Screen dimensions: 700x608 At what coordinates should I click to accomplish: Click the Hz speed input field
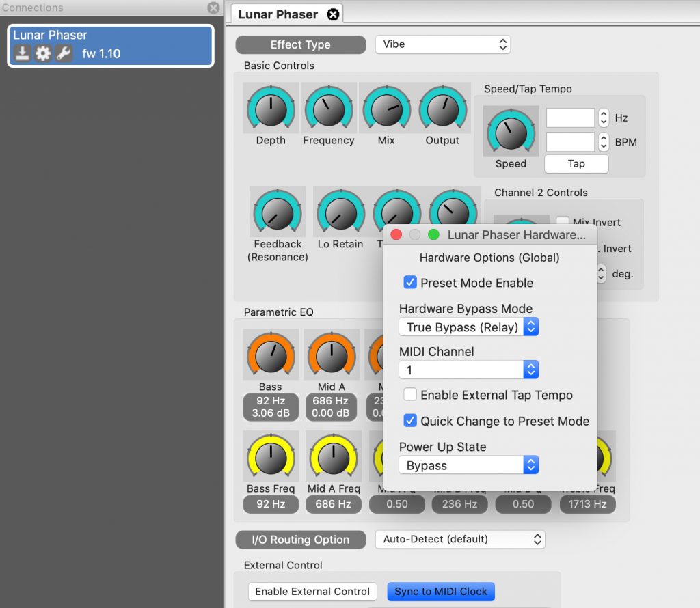pyautogui.click(x=570, y=118)
